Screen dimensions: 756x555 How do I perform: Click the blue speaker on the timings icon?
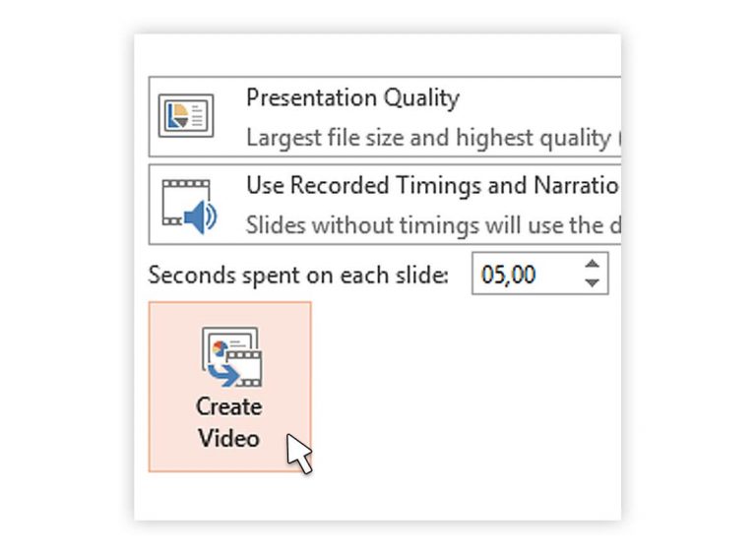pyautogui.click(x=200, y=216)
